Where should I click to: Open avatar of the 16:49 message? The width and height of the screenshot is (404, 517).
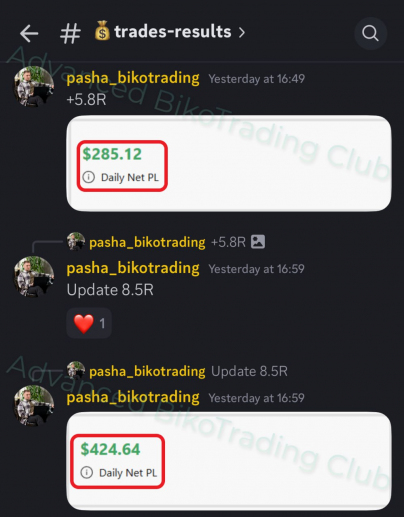click(33, 86)
